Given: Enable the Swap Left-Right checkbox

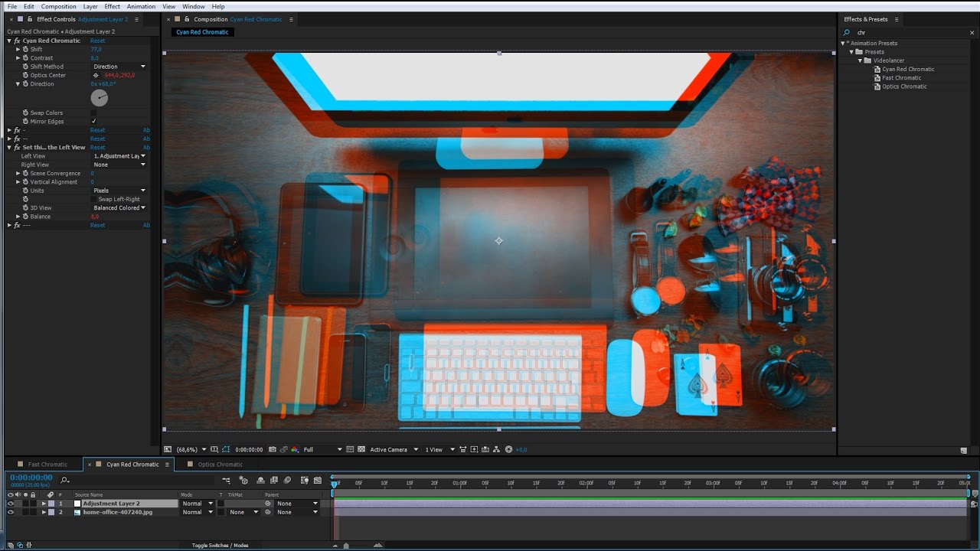Looking at the screenshot, I should pos(94,199).
